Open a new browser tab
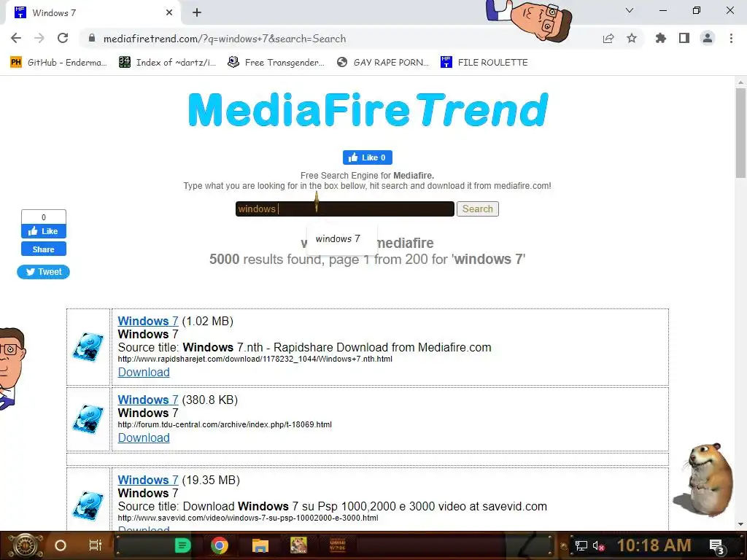Image resolution: width=747 pixels, height=560 pixels. click(197, 13)
